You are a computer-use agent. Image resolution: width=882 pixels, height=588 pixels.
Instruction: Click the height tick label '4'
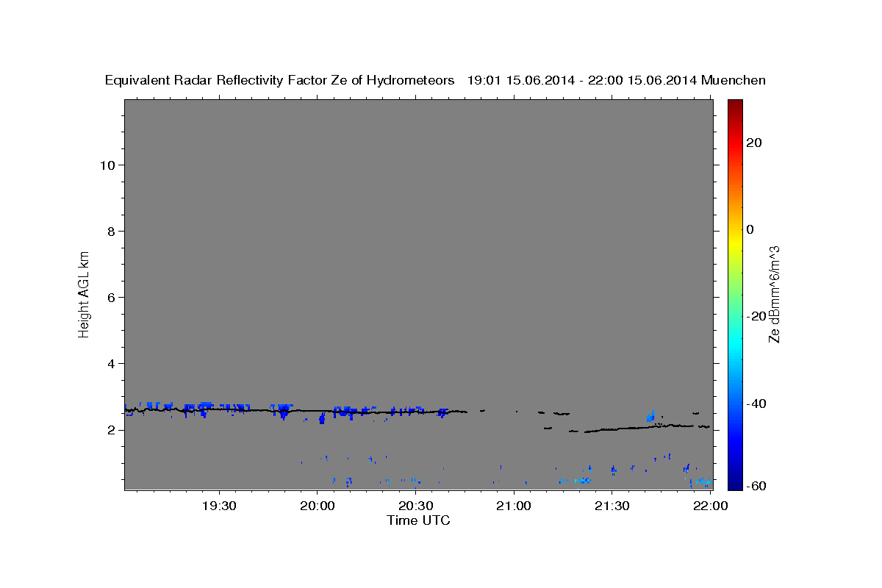112,364
